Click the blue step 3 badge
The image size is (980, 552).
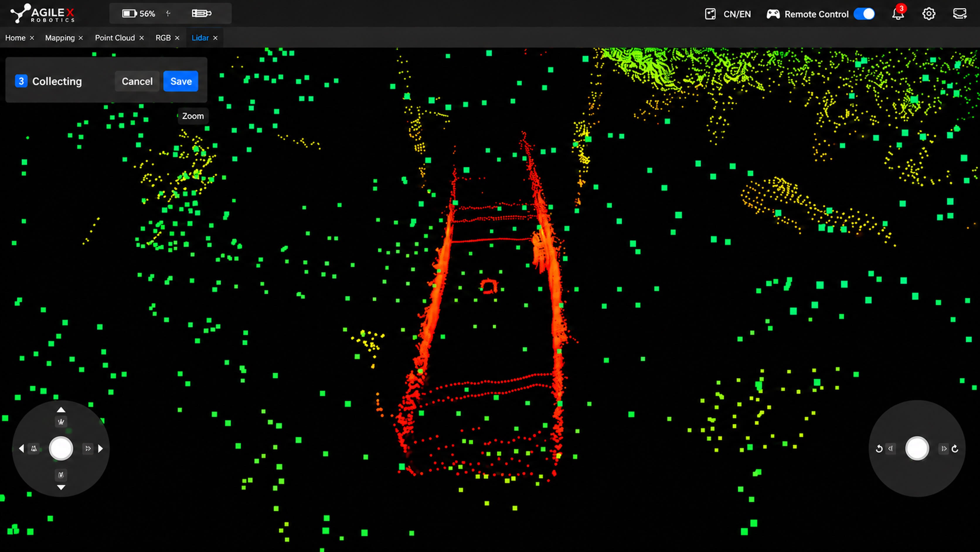coord(21,81)
